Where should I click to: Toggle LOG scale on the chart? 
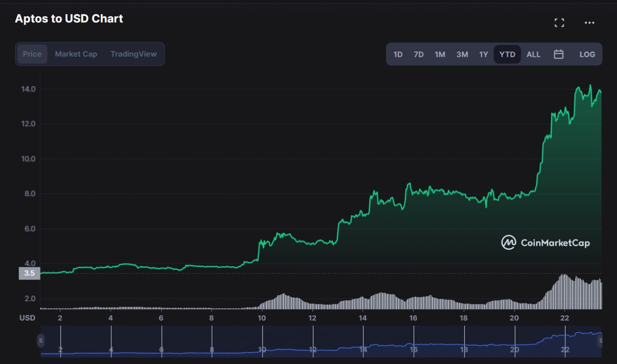click(587, 54)
